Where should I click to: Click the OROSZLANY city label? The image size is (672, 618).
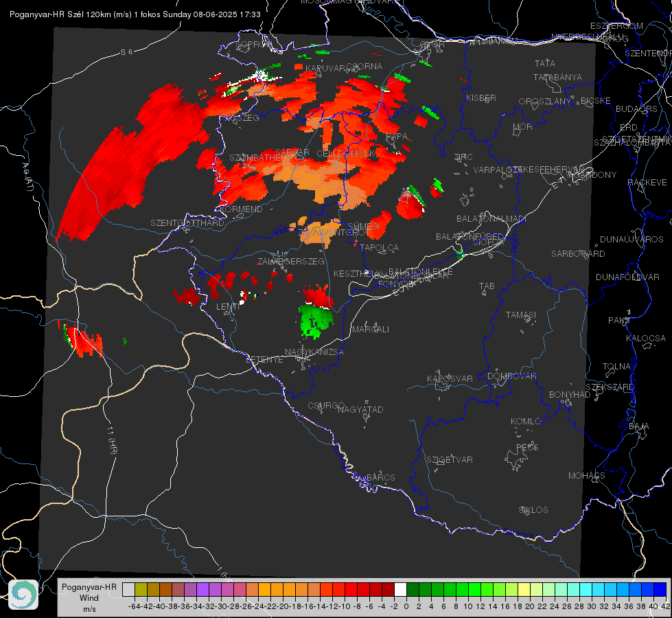[545, 102]
